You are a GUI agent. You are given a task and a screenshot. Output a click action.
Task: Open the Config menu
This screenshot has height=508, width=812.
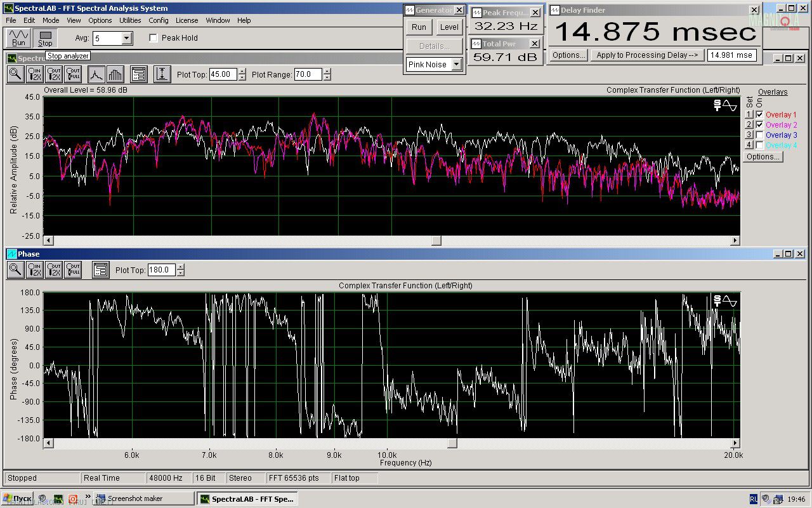point(159,20)
